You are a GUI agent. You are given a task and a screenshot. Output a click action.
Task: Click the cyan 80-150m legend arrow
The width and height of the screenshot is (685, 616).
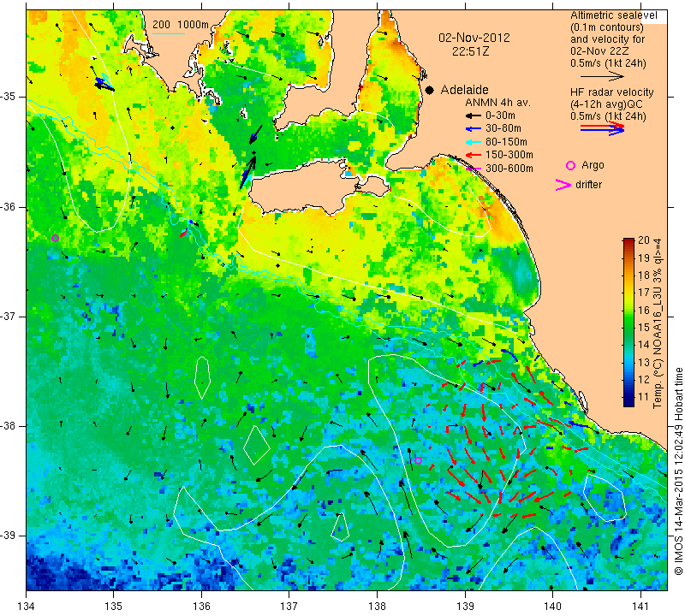click(x=473, y=142)
